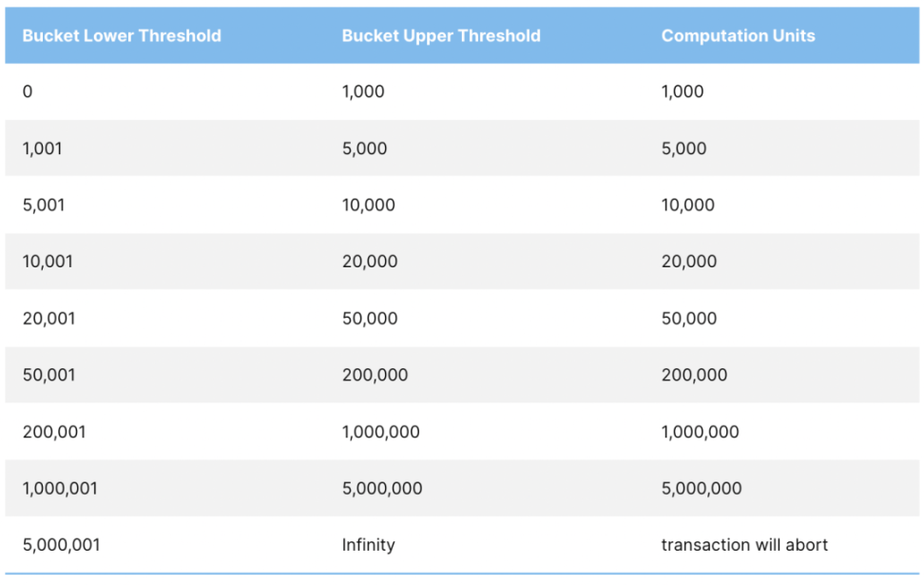Image resolution: width=924 pixels, height=585 pixels.
Task: Click the "transaction will abort" cell
Action: [744, 545]
